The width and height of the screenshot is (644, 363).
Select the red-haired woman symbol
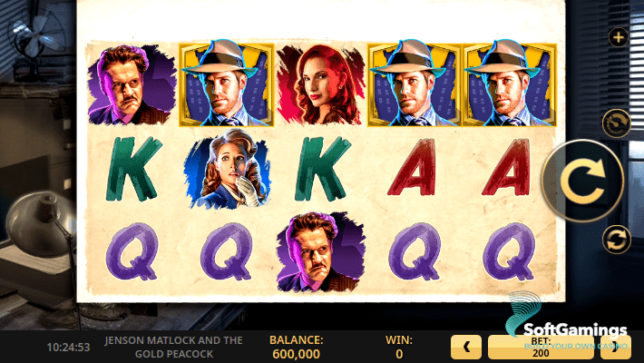point(320,84)
